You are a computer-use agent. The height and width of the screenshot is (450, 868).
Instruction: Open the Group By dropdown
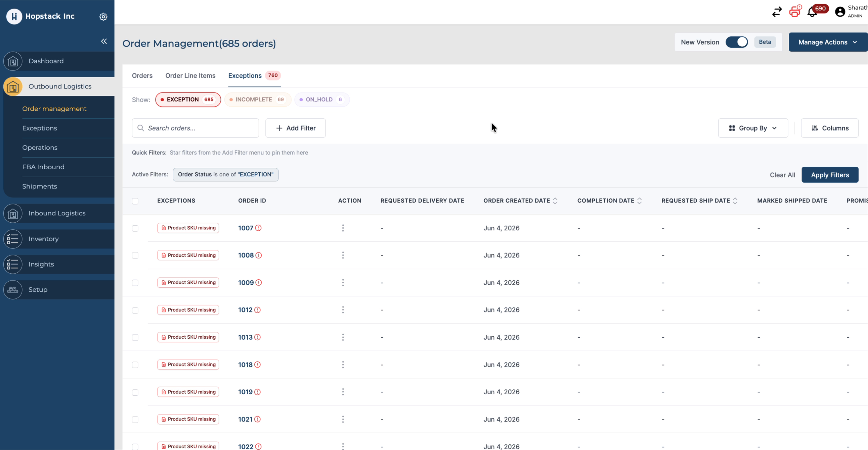tap(753, 128)
